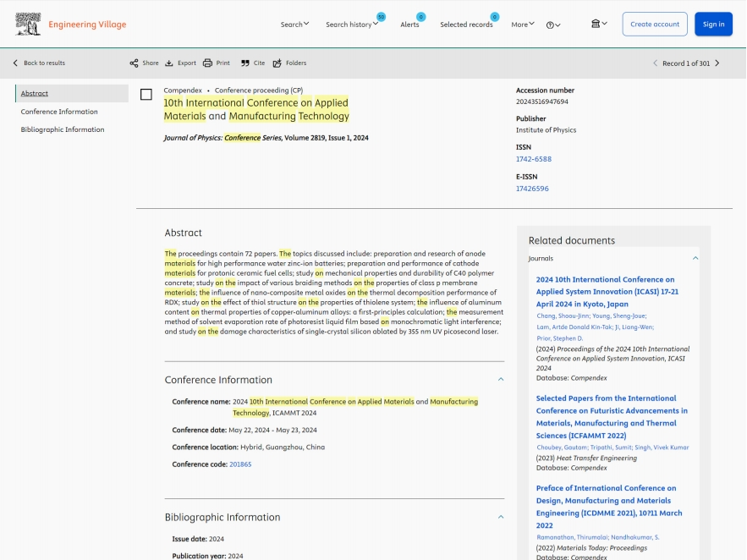Select Bibliographic Information in the side navigation
747x560 pixels.
(63, 129)
